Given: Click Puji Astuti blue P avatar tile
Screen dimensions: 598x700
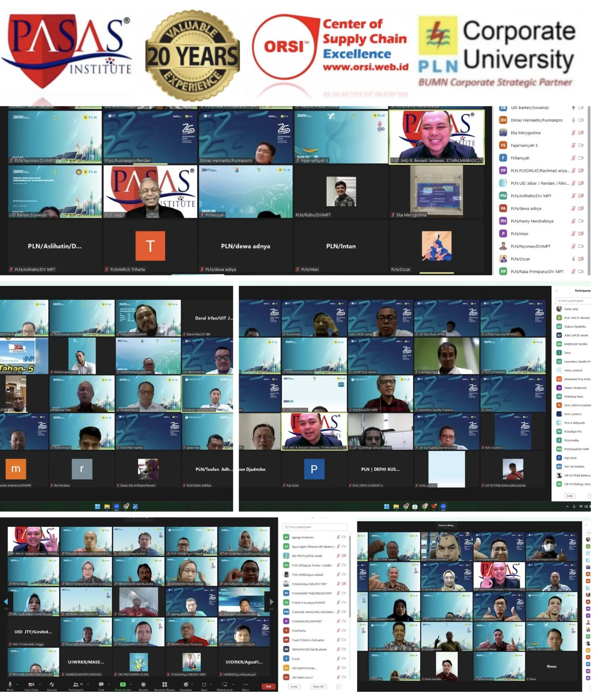Looking at the screenshot, I should coord(314,468).
